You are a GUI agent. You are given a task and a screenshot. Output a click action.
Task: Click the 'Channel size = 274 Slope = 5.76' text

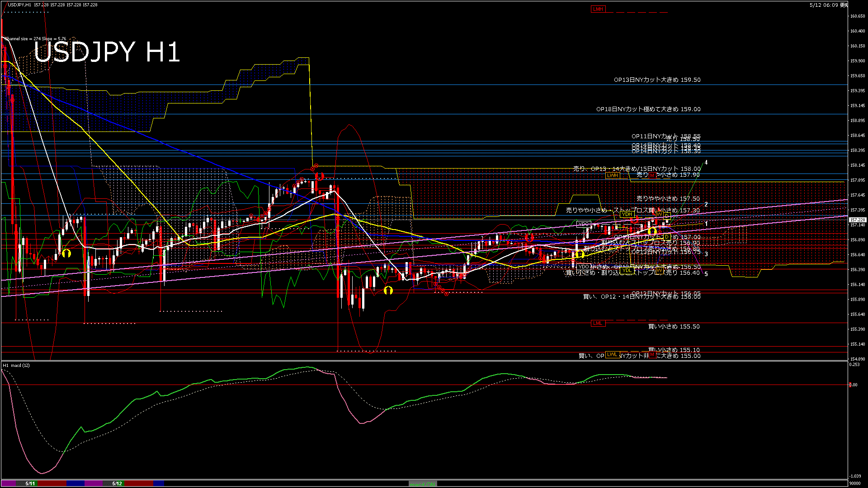click(x=35, y=39)
